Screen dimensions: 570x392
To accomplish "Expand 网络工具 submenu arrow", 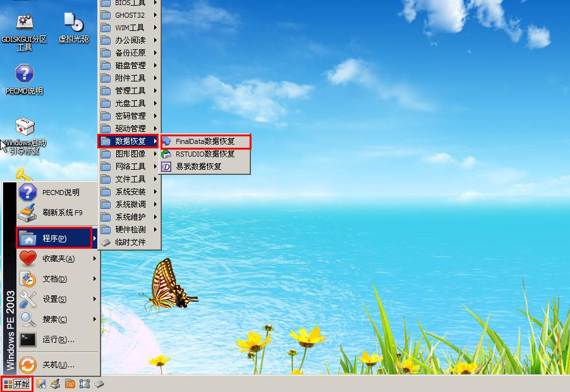I will click(155, 167).
